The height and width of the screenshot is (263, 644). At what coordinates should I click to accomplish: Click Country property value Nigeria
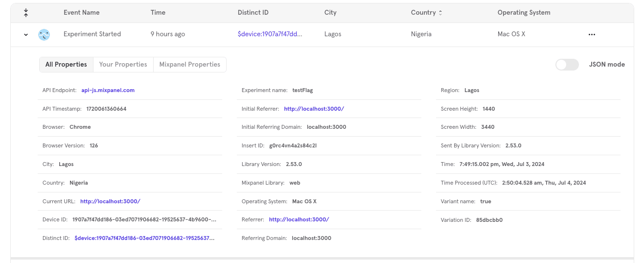click(79, 183)
